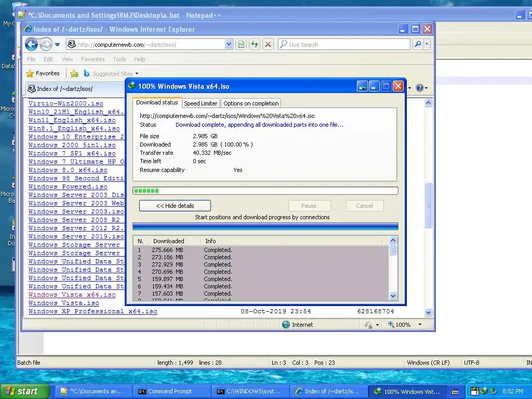Select the Download status tab
The height and width of the screenshot is (399, 532).
click(157, 102)
